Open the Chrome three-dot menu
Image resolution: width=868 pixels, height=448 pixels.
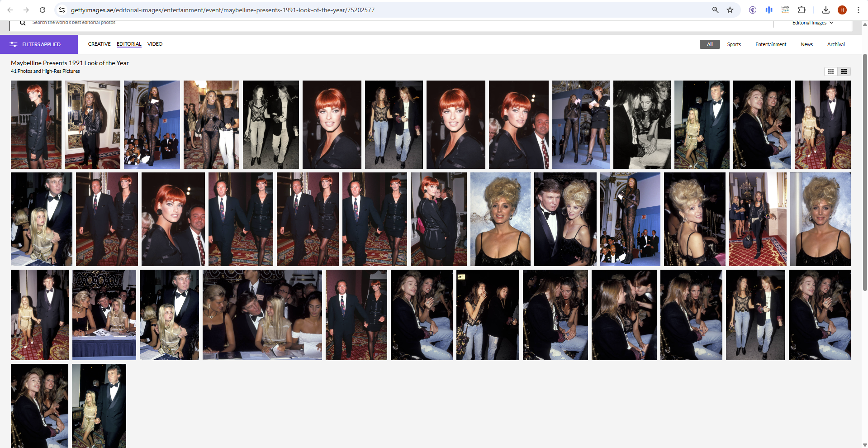858,10
